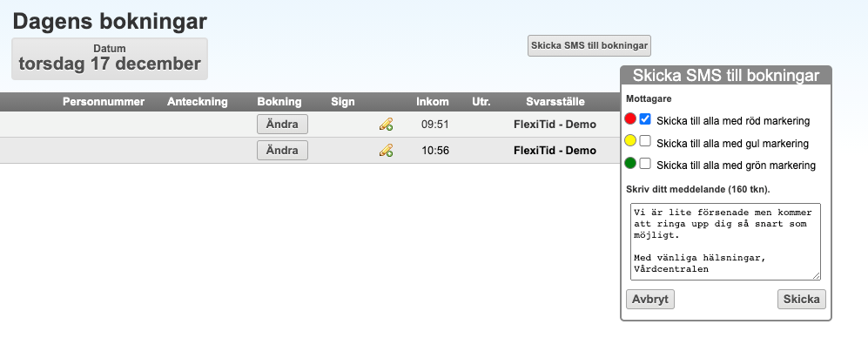Click Ändra button for the 09:51 booking

click(282, 124)
